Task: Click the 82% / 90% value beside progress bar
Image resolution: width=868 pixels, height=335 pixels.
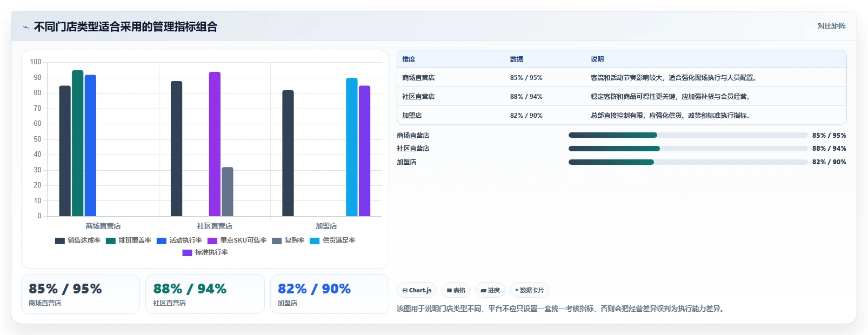Action: pyautogui.click(x=829, y=162)
